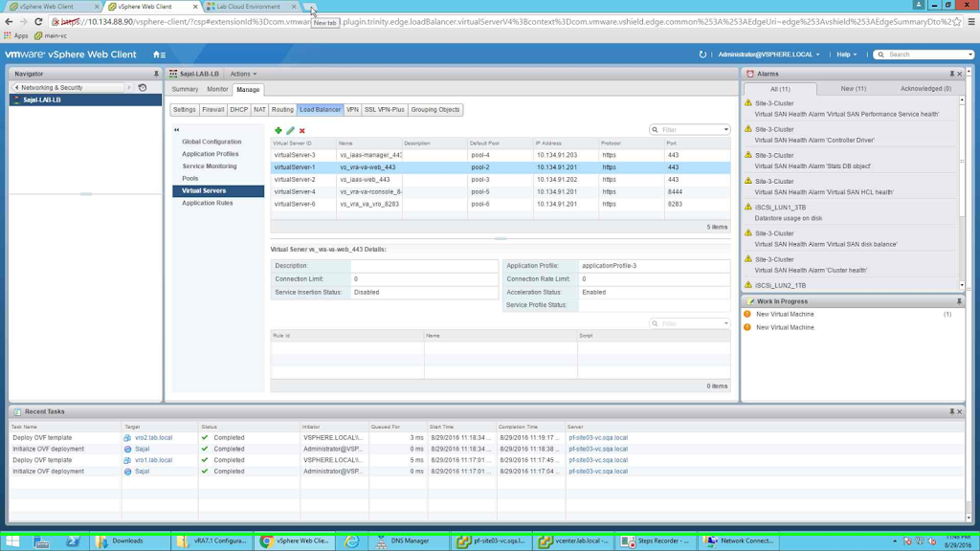Open Administrator@VSPHERE.LOCAL user dropdown

tap(768, 55)
